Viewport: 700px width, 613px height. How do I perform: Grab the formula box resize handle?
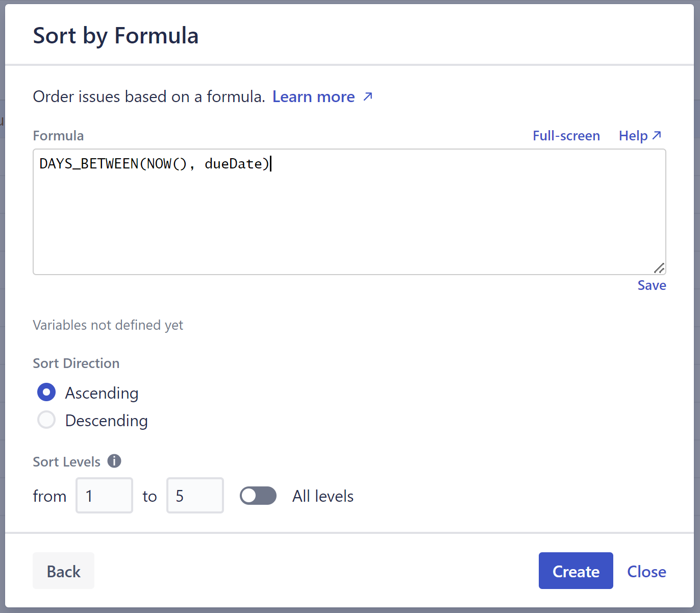659,268
